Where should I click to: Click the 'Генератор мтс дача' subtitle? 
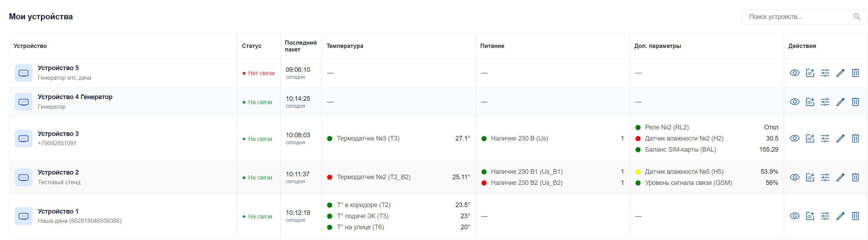tap(64, 78)
